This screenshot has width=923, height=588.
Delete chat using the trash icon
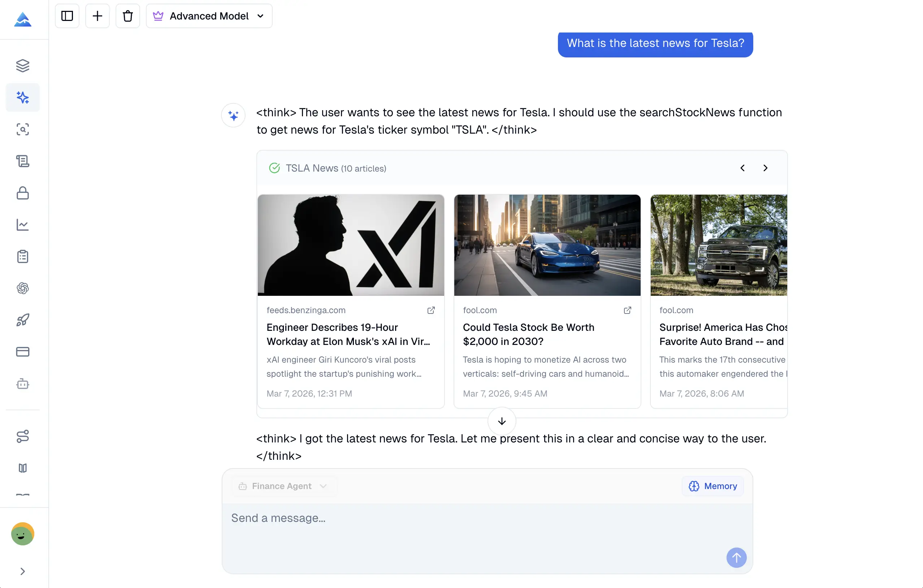(127, 16)
